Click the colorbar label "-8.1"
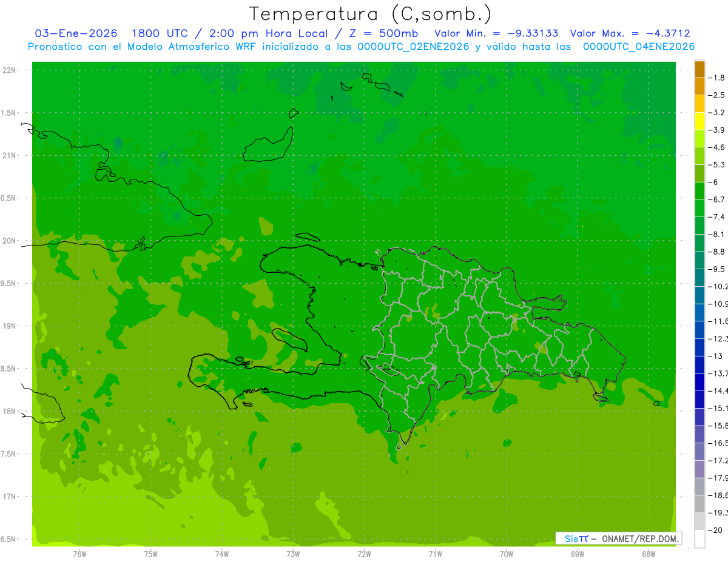The width and height of the screenshot is (728, 562). click(716, 234)
